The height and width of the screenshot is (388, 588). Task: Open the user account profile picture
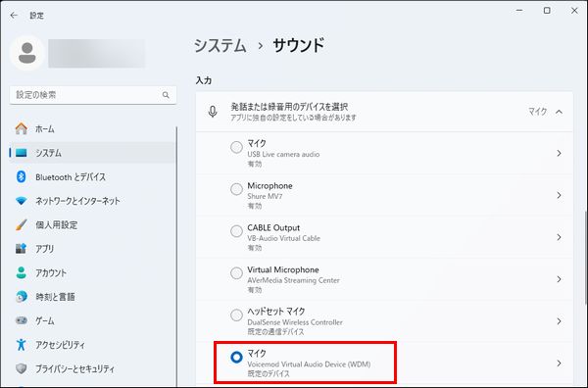click(27, 53)
